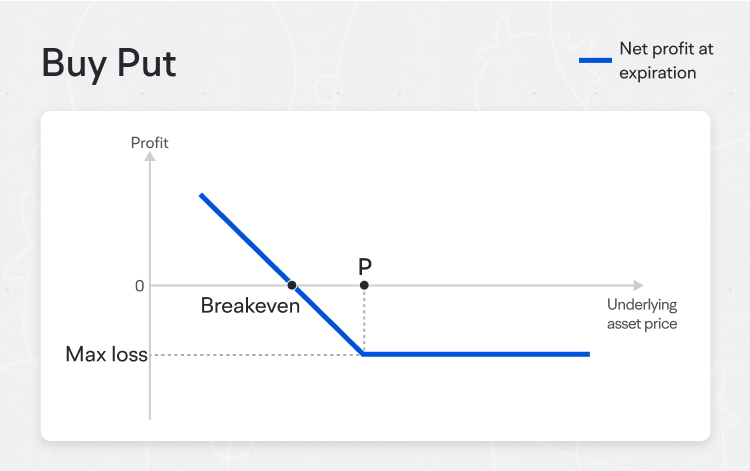750x471 pixels.
Task: Click the black dot below P
Action: click(364, 285)
